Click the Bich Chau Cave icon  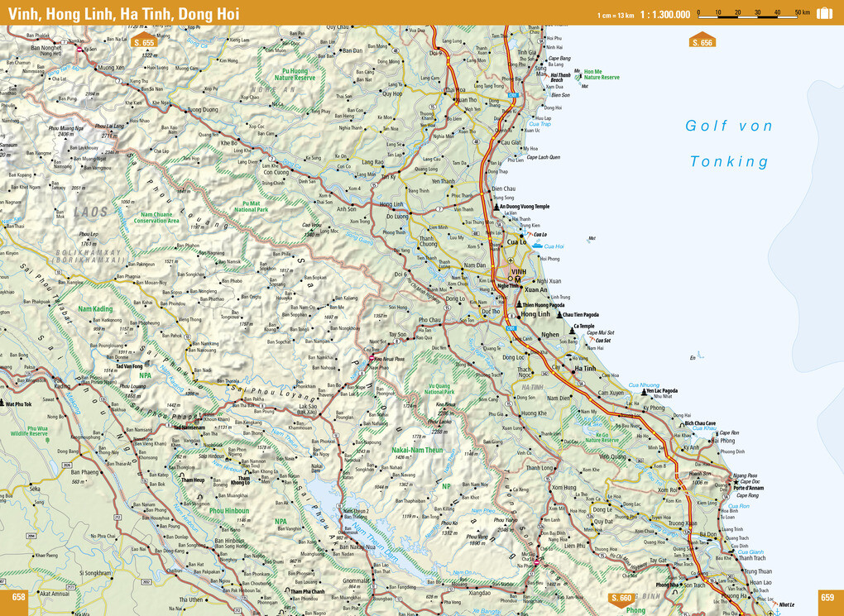pyautogui.click(x=680, y=423)
